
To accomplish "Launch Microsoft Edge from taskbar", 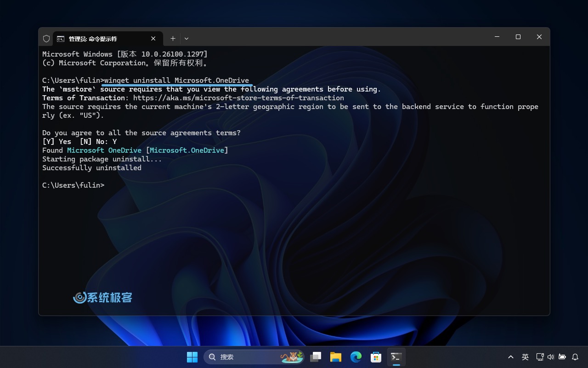I will pos(356,357).
